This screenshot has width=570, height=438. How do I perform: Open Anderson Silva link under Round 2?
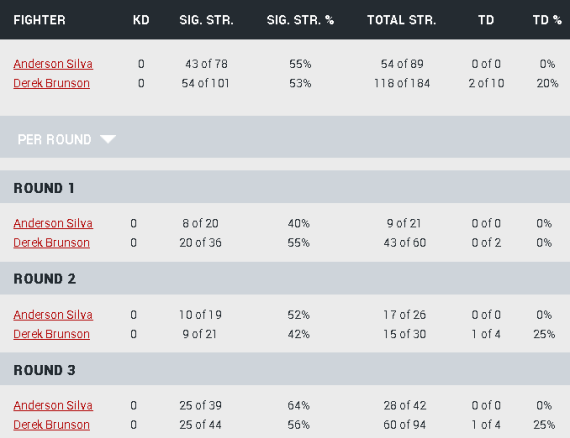coord(53,315)
